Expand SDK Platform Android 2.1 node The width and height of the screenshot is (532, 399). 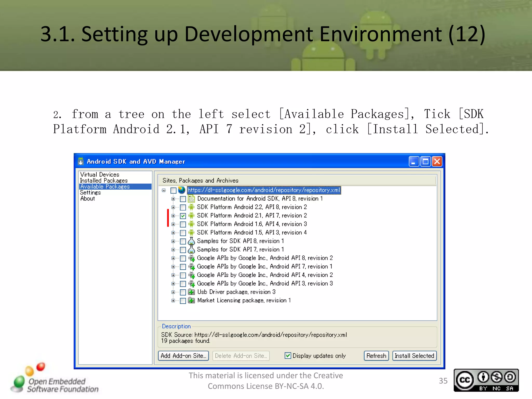click(x=173, y=216)
